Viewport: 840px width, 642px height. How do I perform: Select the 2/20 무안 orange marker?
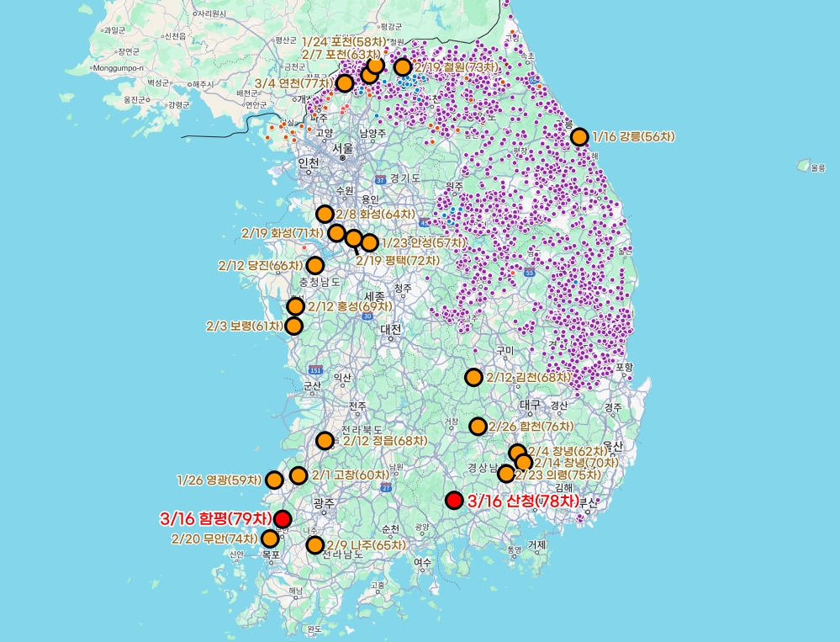(x=270, y=539)
